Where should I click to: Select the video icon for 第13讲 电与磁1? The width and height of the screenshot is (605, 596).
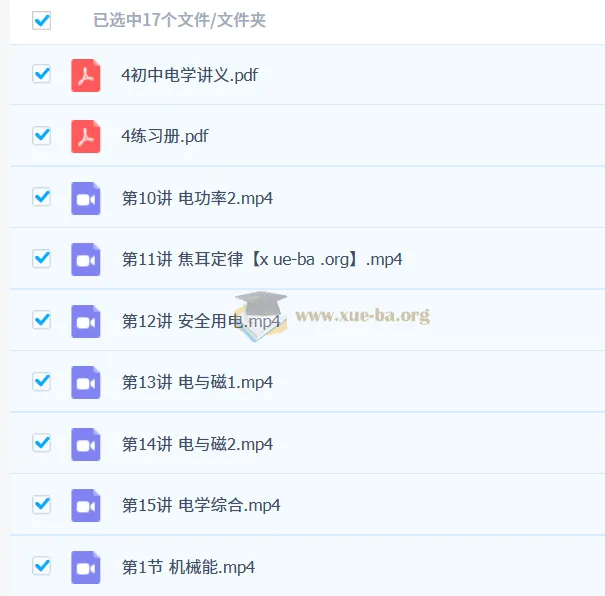86,382
